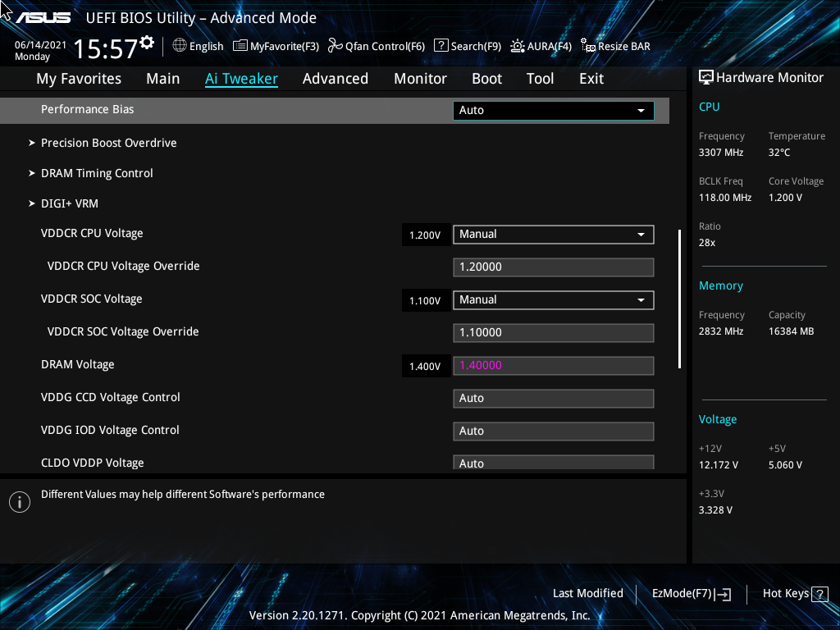Click the +5V 5.060 V reading
Image resolution: width=840 pixels, height=630 pixels.
pos(785,465)
